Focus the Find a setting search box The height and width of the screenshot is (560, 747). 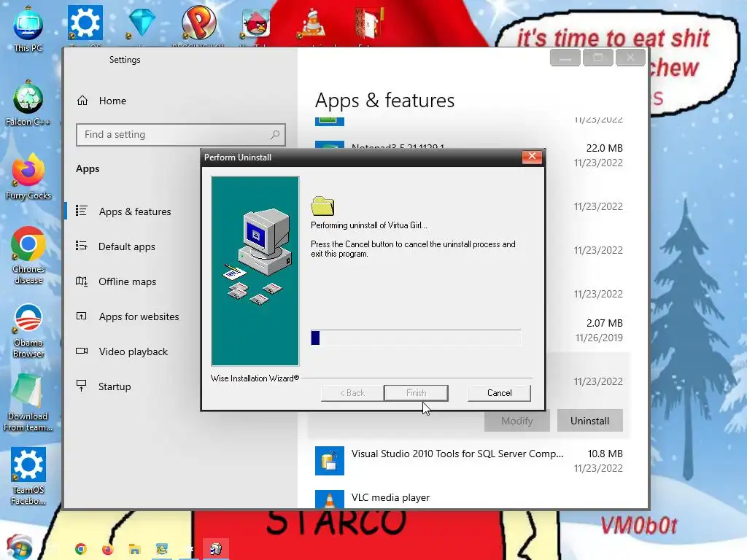[x=181, y=135]
